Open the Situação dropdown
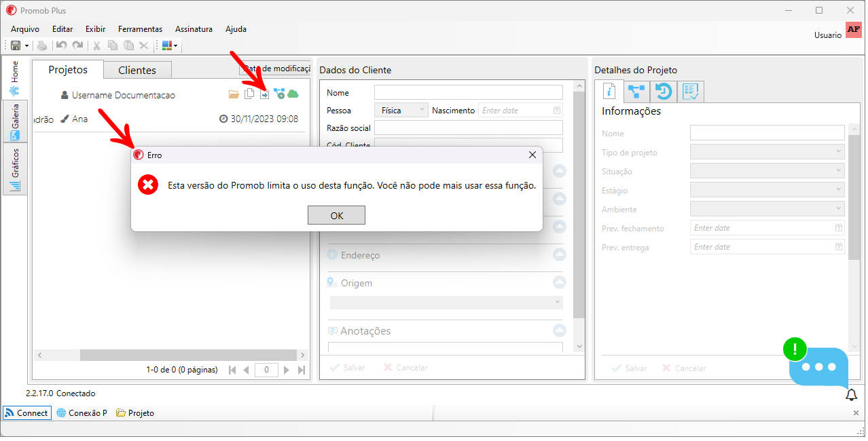This screenshot has width=868, height=441. (x=767, y=171)
